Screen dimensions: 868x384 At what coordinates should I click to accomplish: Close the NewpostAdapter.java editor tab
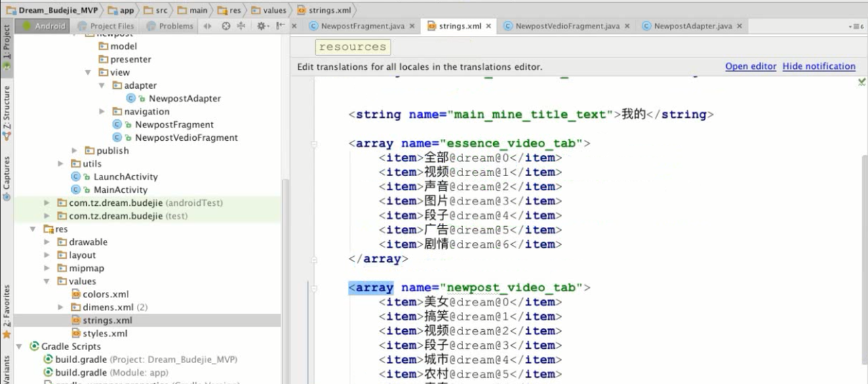coord(739,26)
